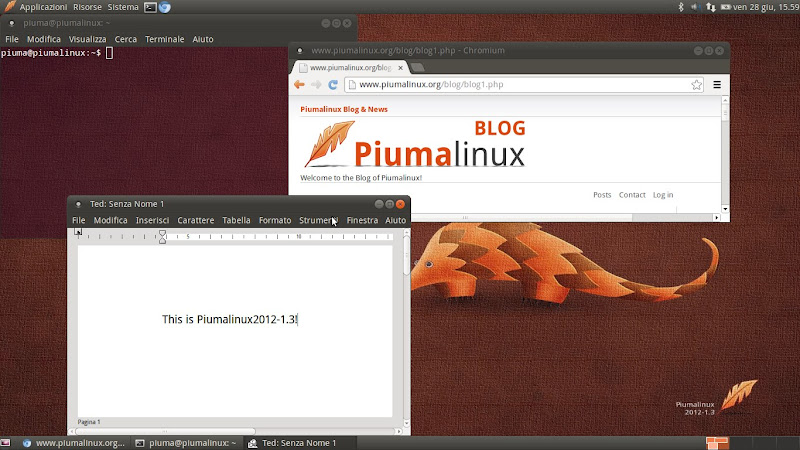This screenshot has width=800, height=450.
Task: Open the Applicazioni menu in top panel
Action: click(x=43, y=7)
